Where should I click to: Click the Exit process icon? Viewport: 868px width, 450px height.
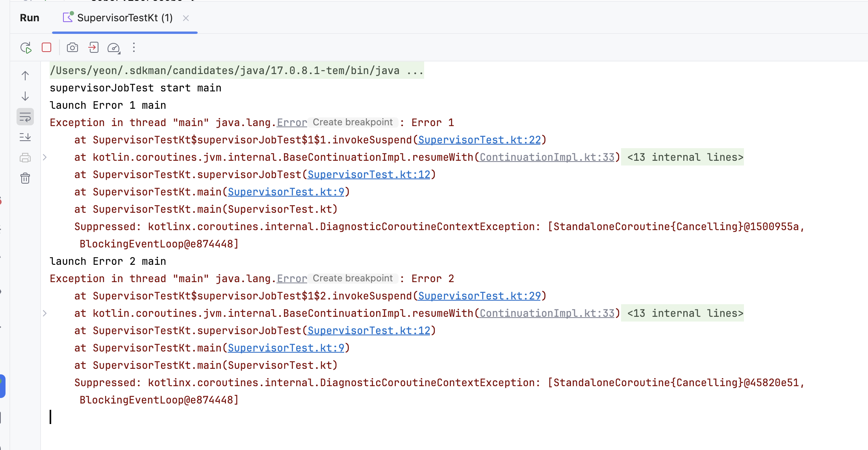(93, 48)
